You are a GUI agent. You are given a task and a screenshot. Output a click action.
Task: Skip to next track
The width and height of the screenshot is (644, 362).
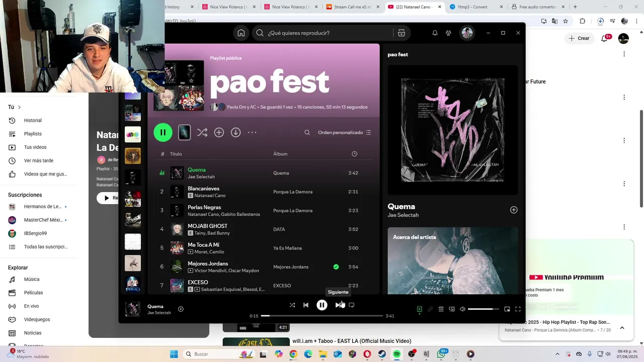coord(338,305)
